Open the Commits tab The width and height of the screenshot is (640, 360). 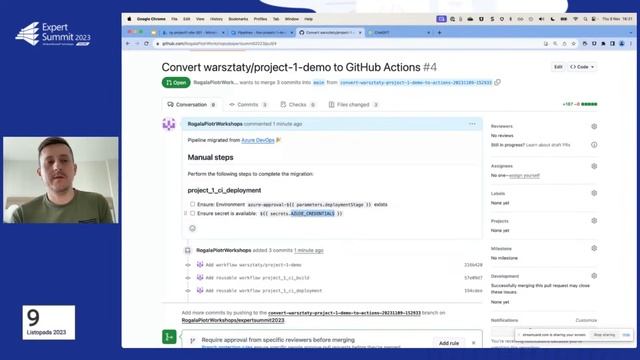point(248,104)
